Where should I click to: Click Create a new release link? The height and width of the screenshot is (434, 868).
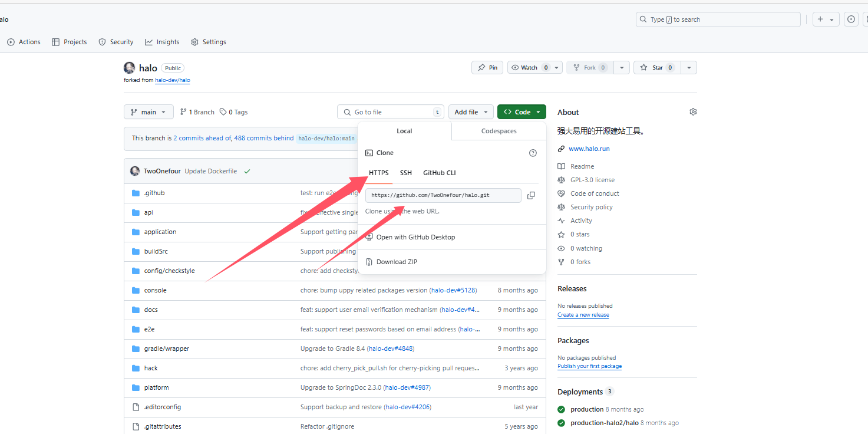583,315
